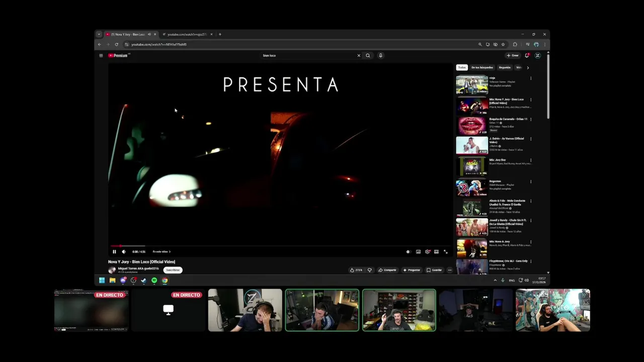Clear the search field with the X
The image size is (644, 362).
[359, 55]
